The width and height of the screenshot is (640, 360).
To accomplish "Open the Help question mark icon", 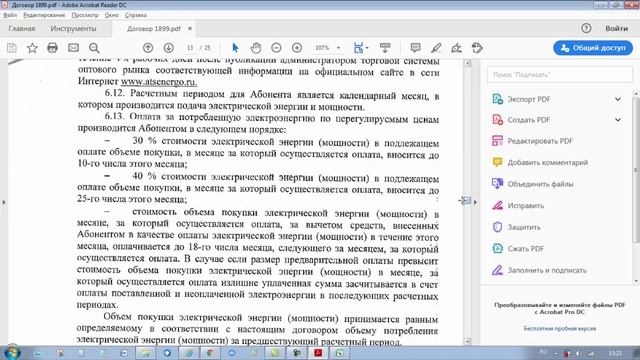I will pos(586,28).
